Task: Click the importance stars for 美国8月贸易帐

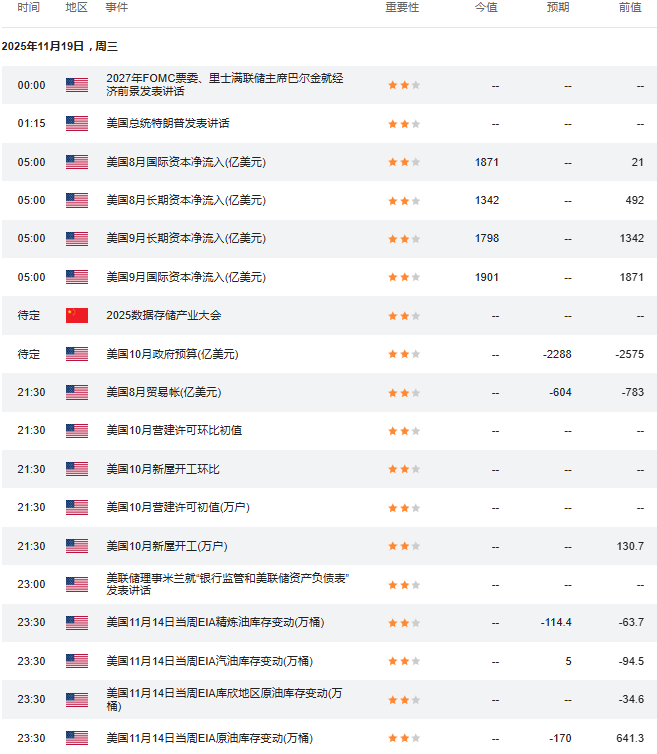Action: tap(404, 393)
